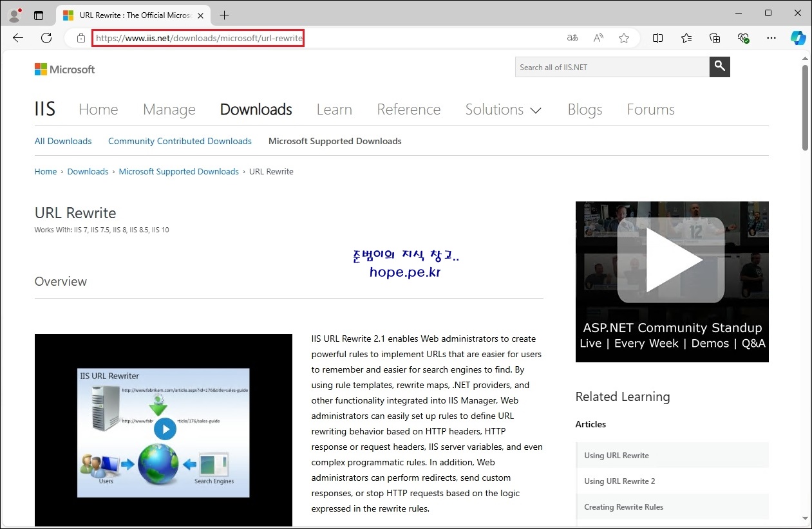The image size is (812, 529).
Task: Select the Downloads nav item
Action: pos(256,109)
